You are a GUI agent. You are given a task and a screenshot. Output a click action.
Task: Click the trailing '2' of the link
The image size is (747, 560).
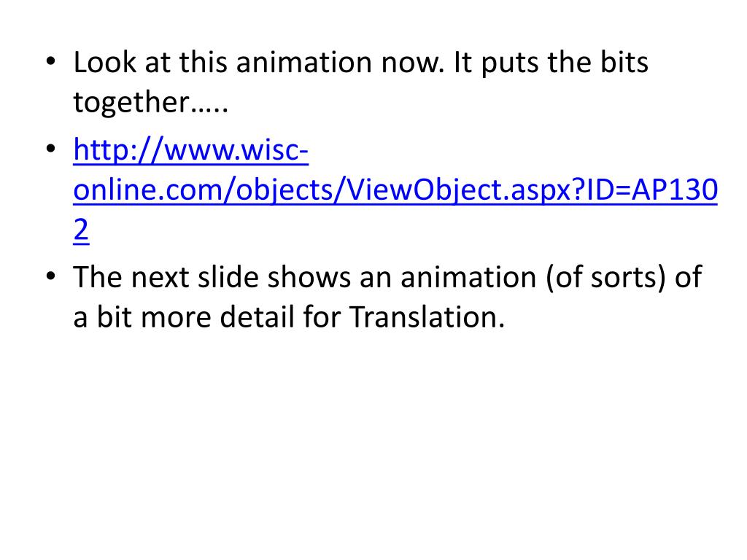[x=81, y=230]
